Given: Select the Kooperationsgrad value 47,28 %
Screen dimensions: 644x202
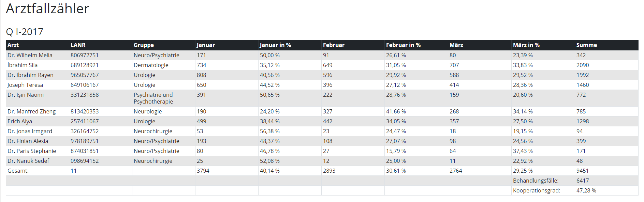Looking at the screenshot, I should [586, 190].
